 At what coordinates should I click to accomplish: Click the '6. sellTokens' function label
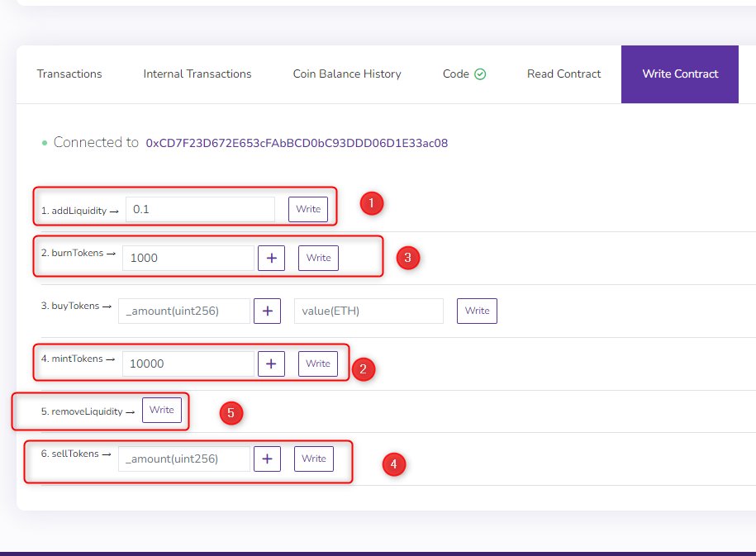pos(70,454)
